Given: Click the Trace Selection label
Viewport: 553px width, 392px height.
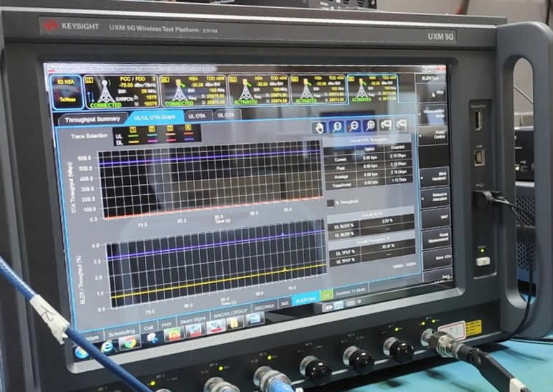Looking at the screenshot, I should 89,135.
